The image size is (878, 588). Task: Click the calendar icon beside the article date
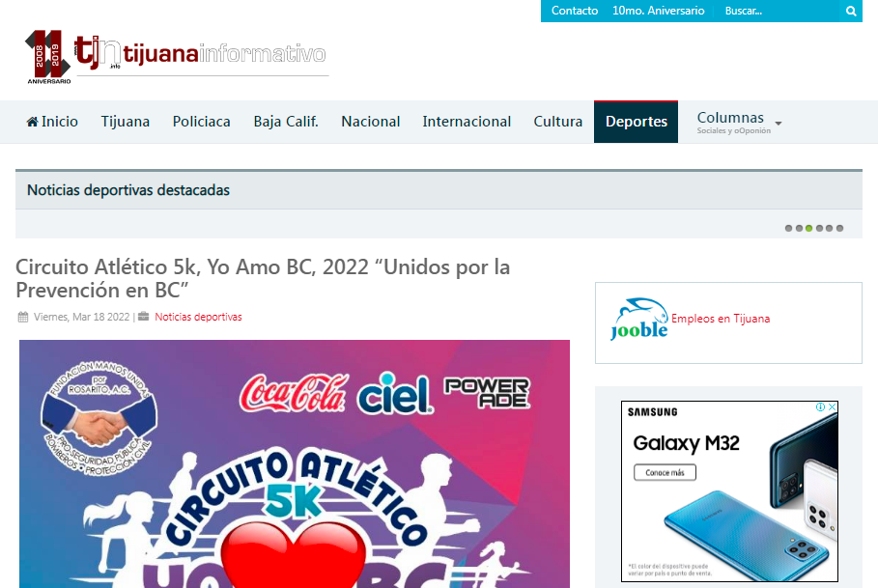pos(23,318)
